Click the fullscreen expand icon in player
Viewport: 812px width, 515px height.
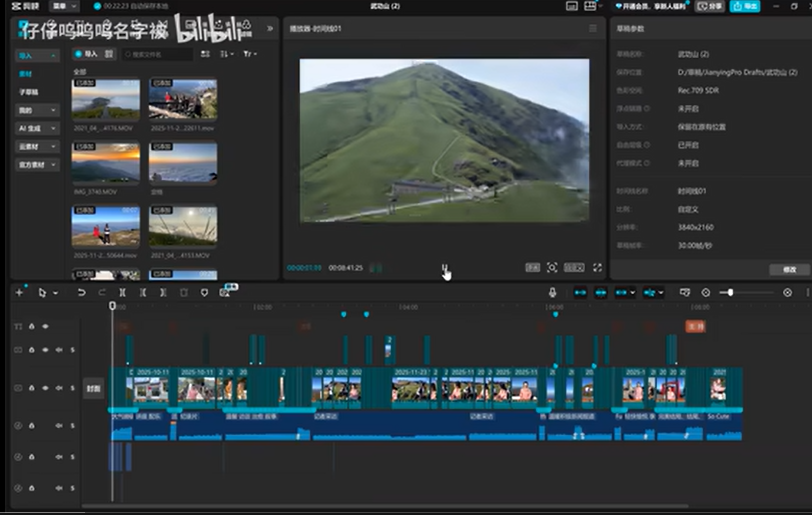click(597, 267)
